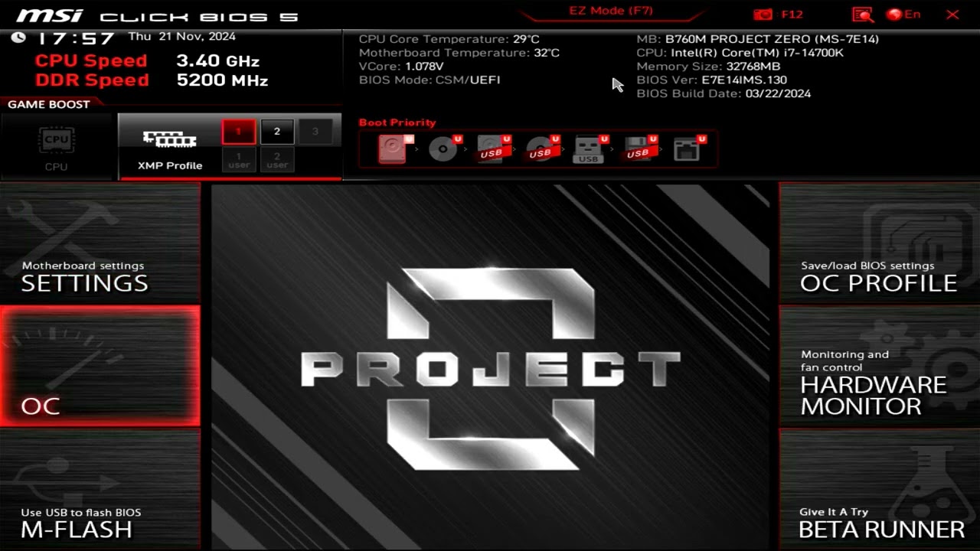
Task: Click the MSI logo
Action: pos(50,15)
